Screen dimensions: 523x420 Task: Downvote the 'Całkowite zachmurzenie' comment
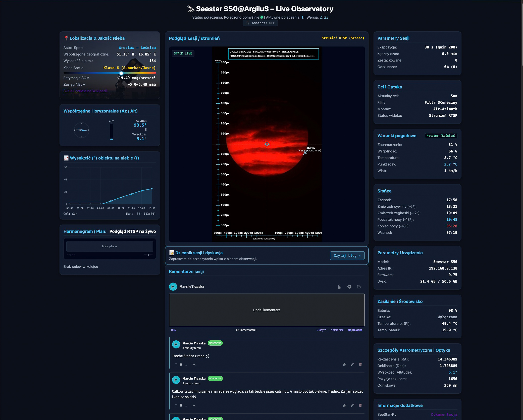186,405
